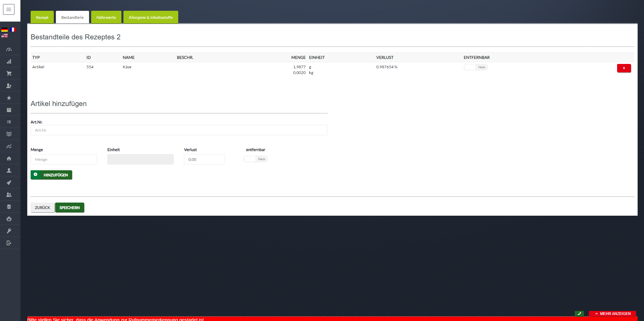Go to the home icon in sidebar
The image size is (644, 321).
pos(9,158)
